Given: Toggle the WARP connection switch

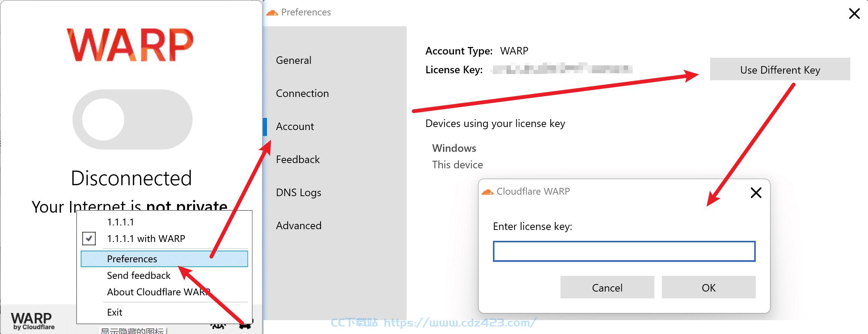Looking at the screenshot, I should pyautogui.click(x=132, y=119).
